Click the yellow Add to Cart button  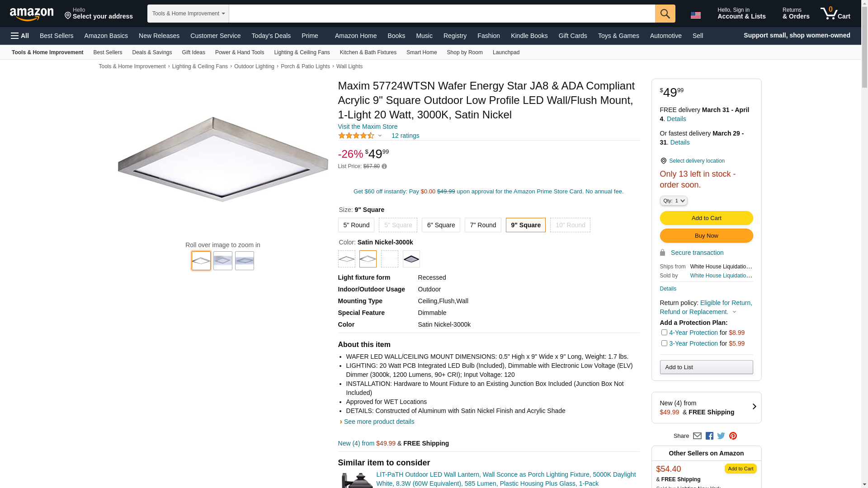pos(706,218)
